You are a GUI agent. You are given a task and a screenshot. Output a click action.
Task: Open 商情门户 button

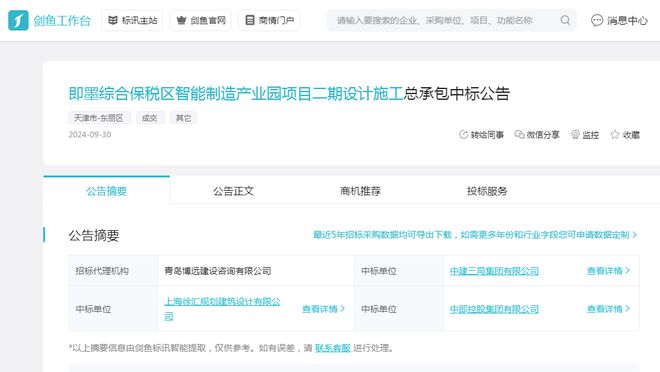click(269, 20)
